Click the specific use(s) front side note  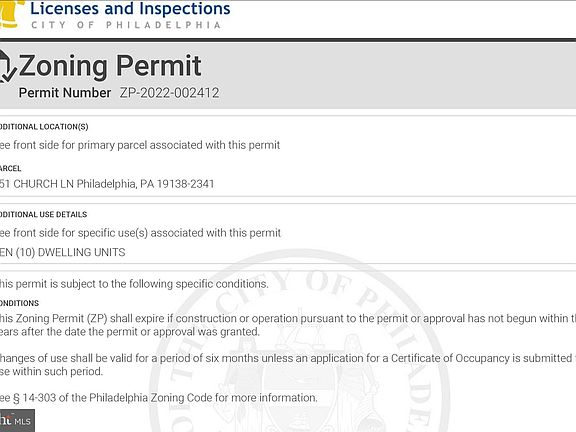[140, 233]
